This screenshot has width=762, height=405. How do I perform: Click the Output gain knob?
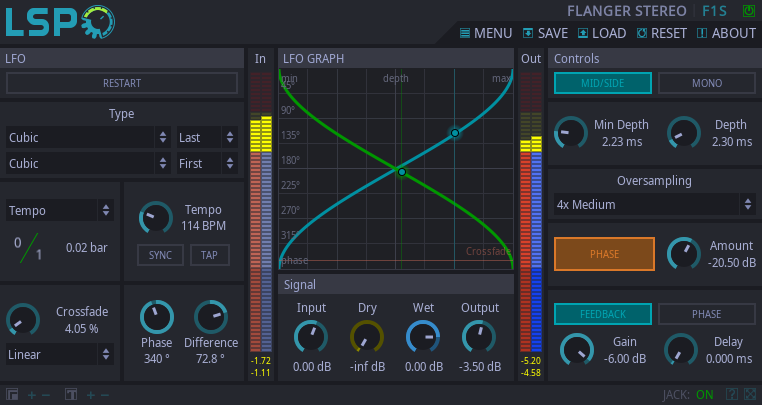[479, 336]
